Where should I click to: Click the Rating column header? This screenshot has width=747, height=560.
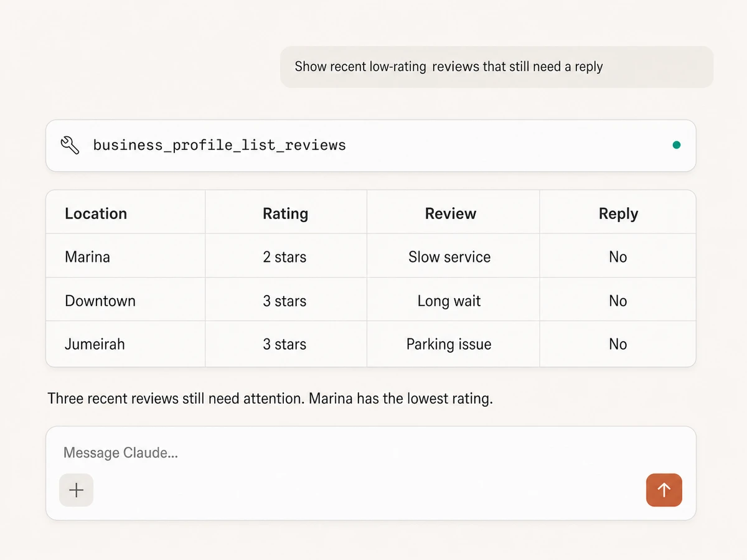pos(285,213)
